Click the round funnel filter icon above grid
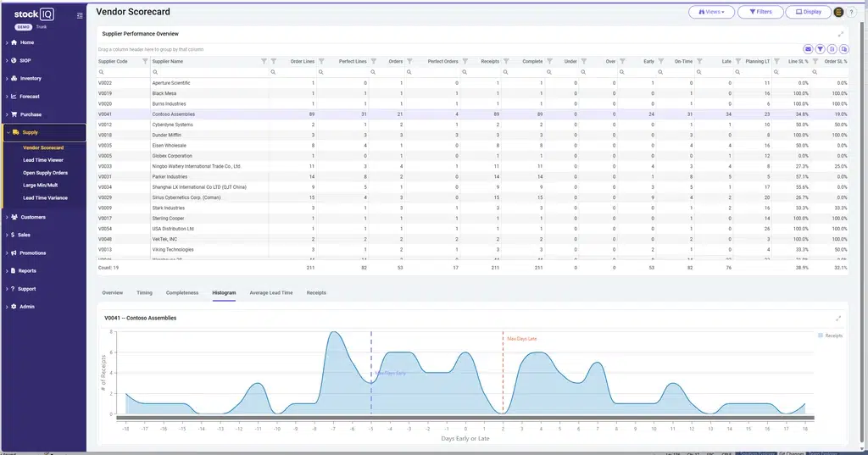Image resolution: width=868 pixels, height=455 pixels. click(821, 49)
